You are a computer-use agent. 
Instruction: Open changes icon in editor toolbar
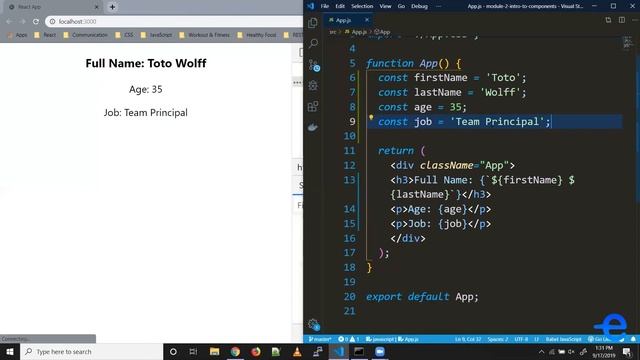click(608, 20)
